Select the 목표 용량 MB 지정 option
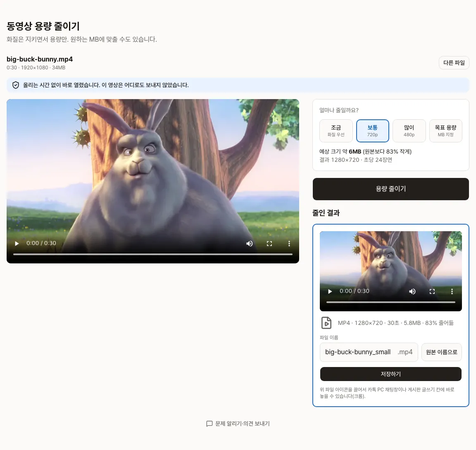 coord(446,131)
